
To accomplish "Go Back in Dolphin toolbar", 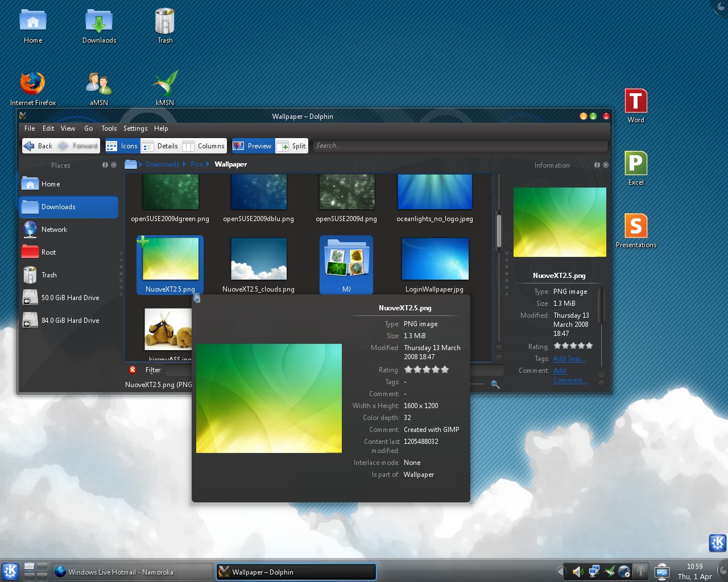I will click(x=38, y=146).
